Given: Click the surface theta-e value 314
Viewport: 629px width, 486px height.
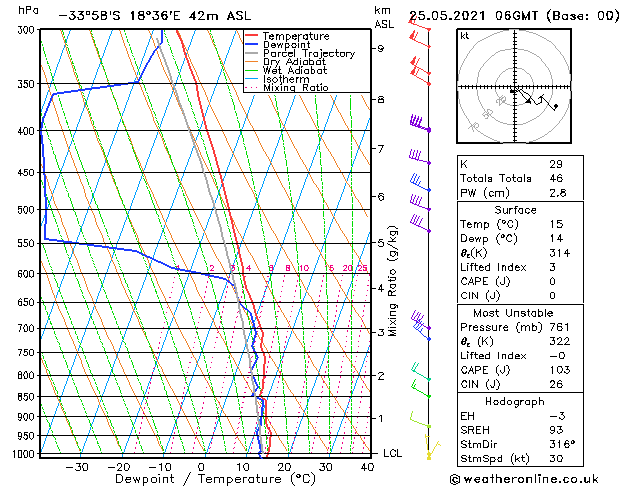Looking at the screenshot, I should tap(560, 253).
